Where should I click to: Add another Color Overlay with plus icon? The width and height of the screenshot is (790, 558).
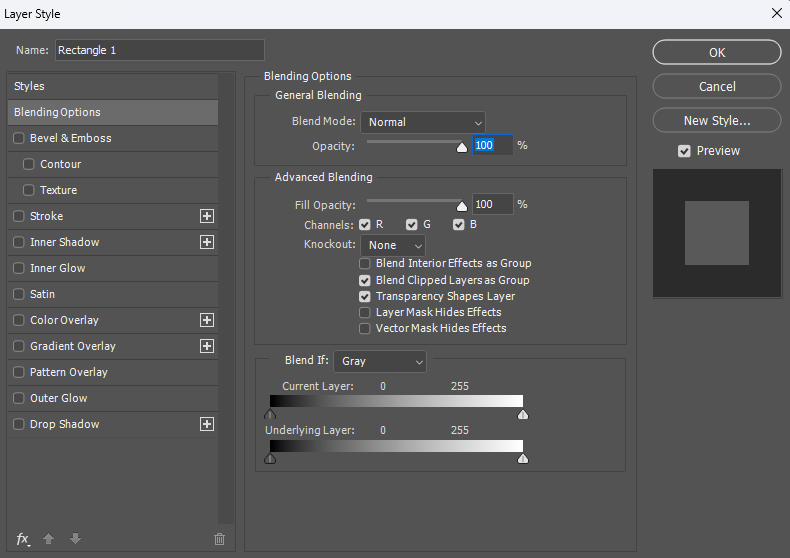tap(207, 320)
